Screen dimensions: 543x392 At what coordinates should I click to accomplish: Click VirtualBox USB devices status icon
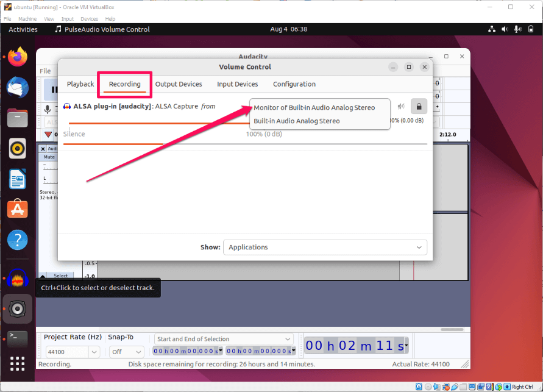pyautogui.click(x=455, y=387)
